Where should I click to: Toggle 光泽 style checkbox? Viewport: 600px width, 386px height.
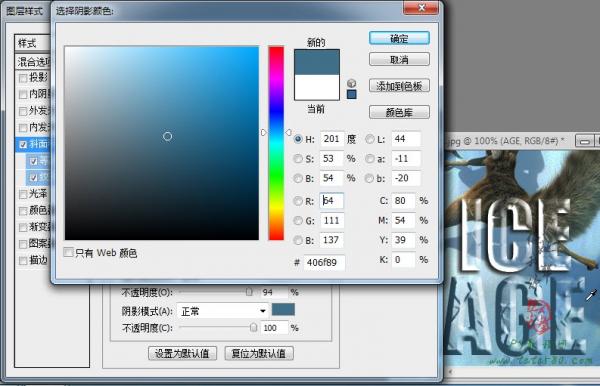(x=23, y=194)
